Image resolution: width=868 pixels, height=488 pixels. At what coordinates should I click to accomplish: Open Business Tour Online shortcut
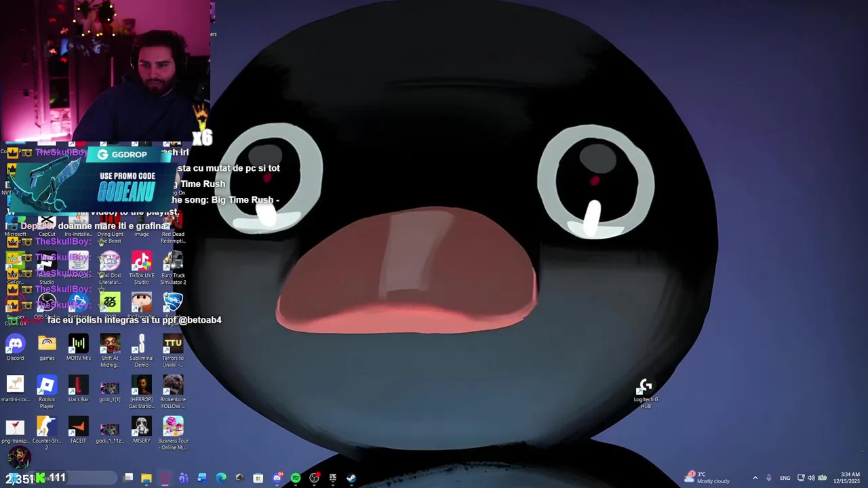[x=173, y=434]
